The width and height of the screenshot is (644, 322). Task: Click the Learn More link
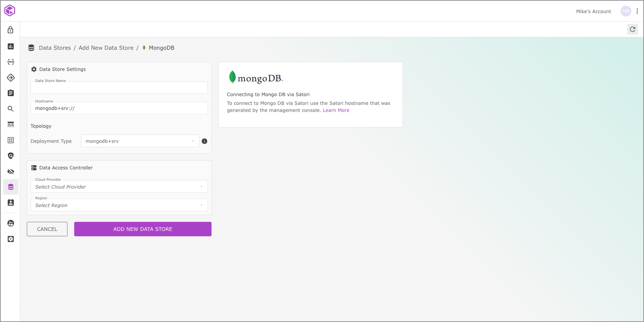click(336, 110)
